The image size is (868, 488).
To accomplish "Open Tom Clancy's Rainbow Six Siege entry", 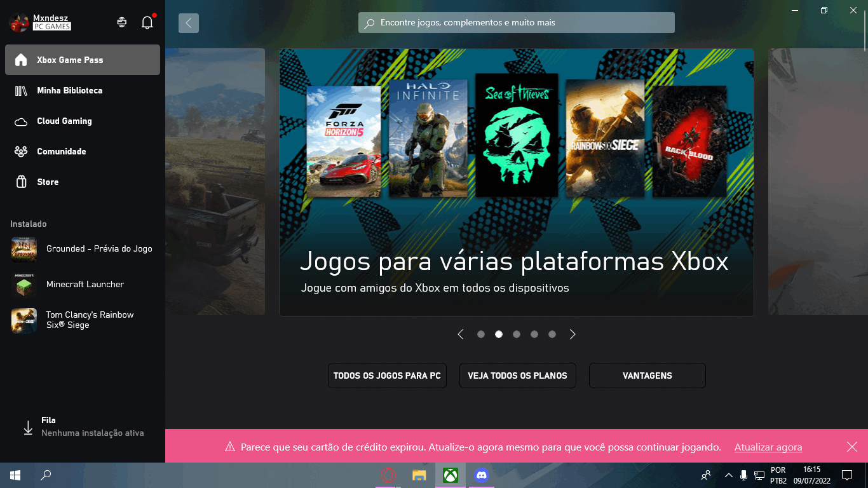I will point(83,320).
